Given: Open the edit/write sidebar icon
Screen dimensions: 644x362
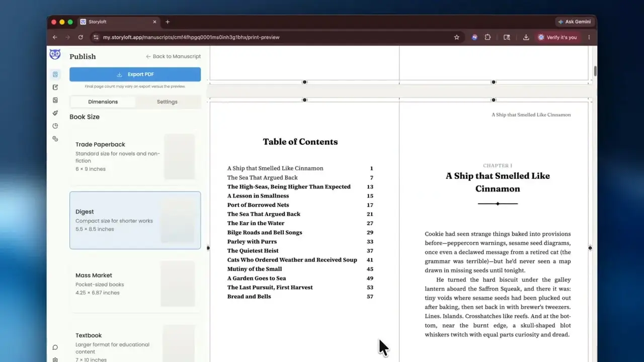Looking at the screenshot, I should [55, 87].
